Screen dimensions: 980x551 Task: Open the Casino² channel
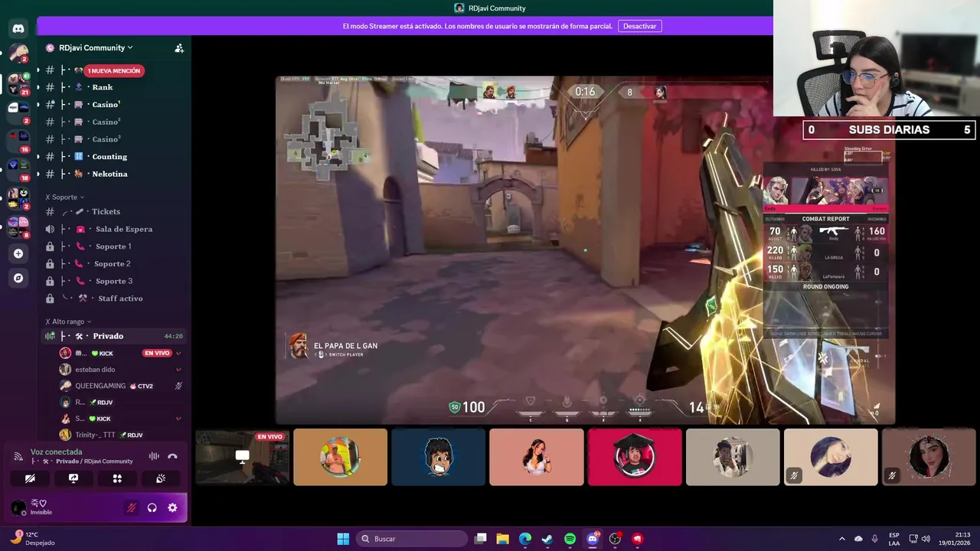[113, 122]
